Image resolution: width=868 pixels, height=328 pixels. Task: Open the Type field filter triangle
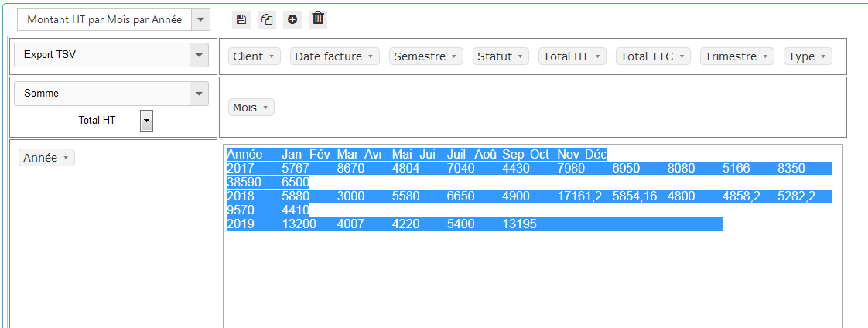point(823,56)
